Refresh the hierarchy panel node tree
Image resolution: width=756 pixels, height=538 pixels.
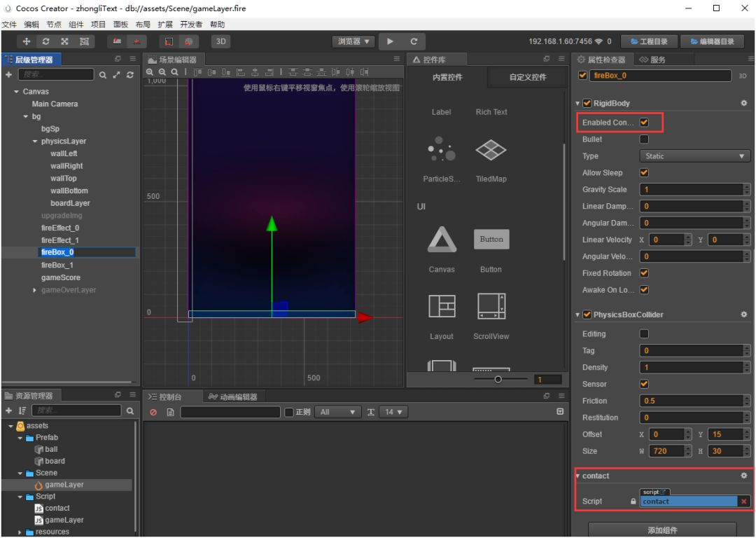[130, 75]
